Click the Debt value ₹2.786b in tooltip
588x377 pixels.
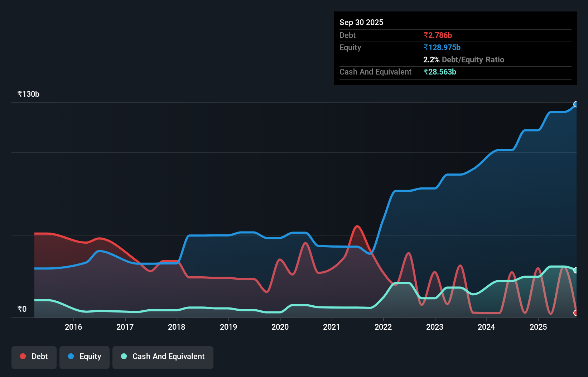(438, 35)
